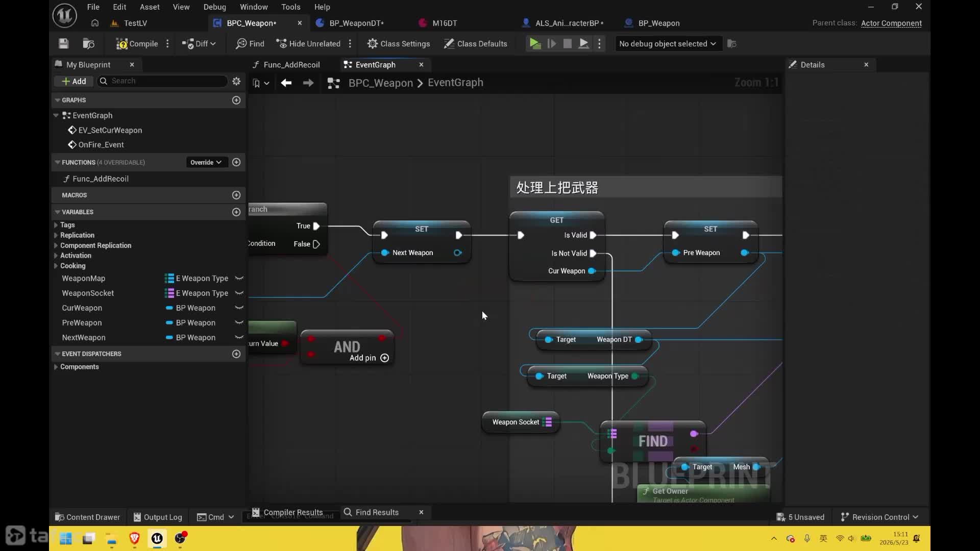This screenshot has width=980, height=551.
Task: Switch to the Func_AddRecoil graph tab
Action: (291, 65)
